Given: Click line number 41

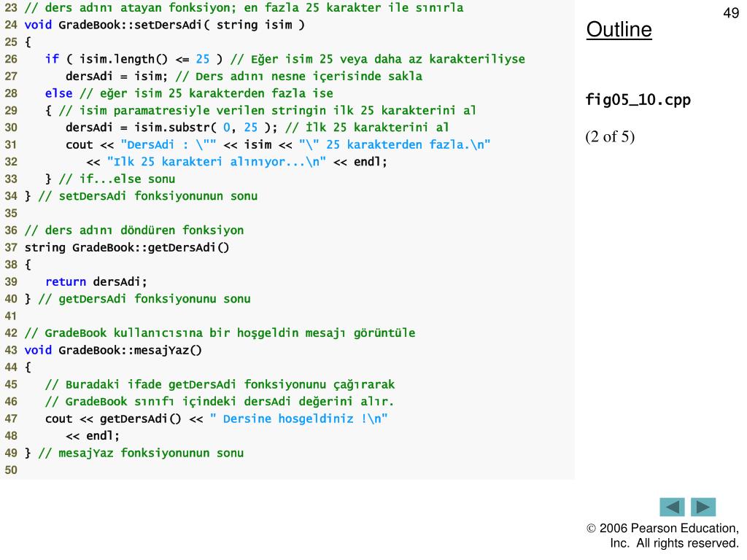Looking at the screenshot, I should tap(11, 316).
